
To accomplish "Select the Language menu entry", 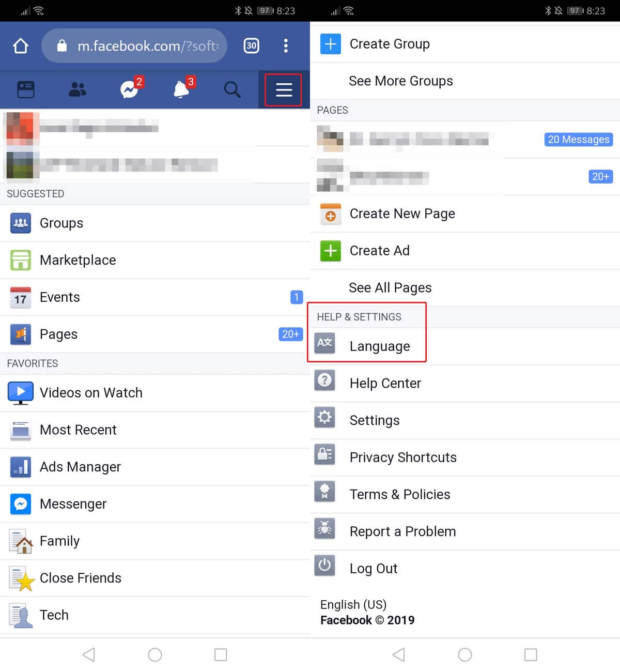I will [x=380, y=346].
